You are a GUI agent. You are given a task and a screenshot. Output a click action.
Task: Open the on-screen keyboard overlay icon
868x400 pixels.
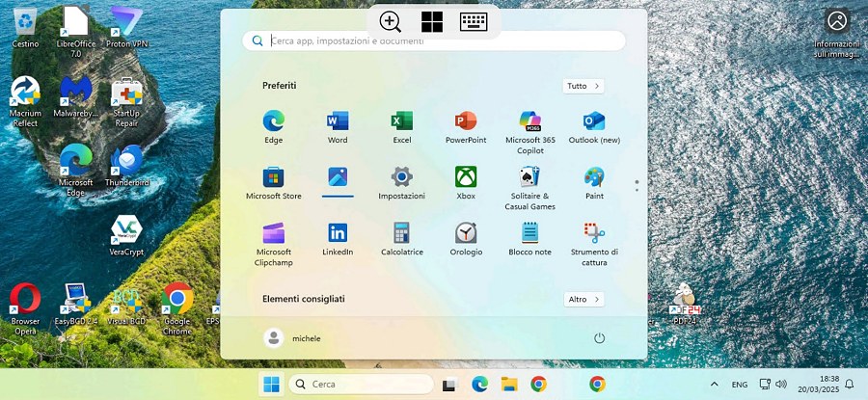(474, 22)
